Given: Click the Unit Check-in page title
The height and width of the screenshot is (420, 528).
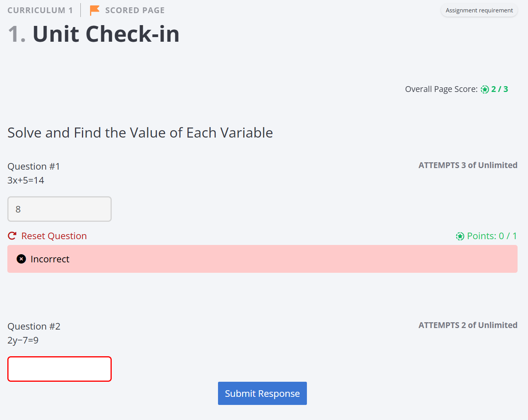Looking at the screenshot, I should pos(106,34).
